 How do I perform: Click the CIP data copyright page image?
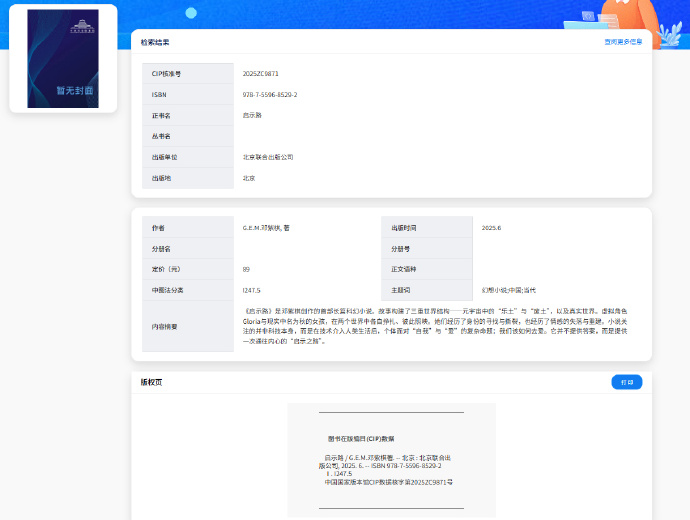click(391, 460)
